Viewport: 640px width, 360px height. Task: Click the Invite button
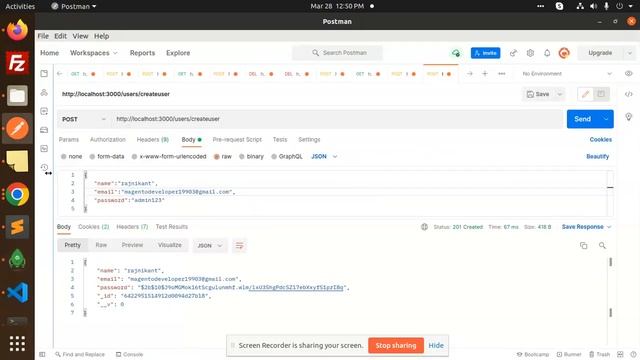(485, 53)
